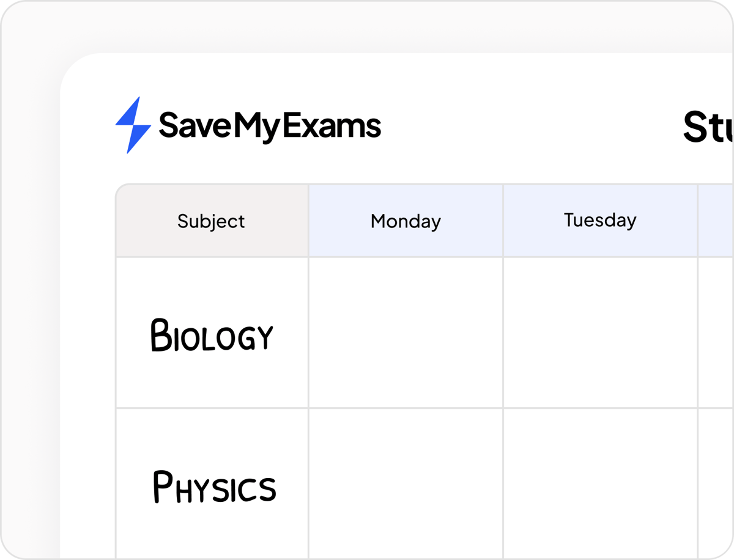The image size is (734, 560).
Task: Click the Physics subject label
Action: coord(214,487)
